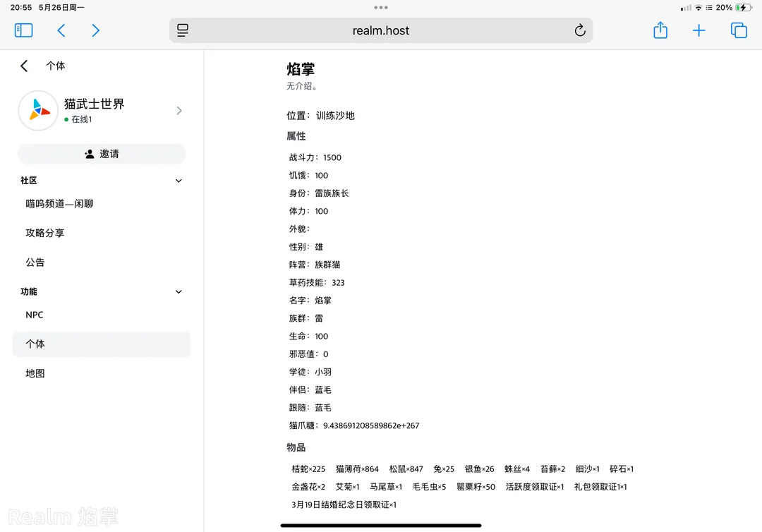Go forward with Safari forward arrow
Image resolution: width=762 pixels, height=532 pixels.
95,30
